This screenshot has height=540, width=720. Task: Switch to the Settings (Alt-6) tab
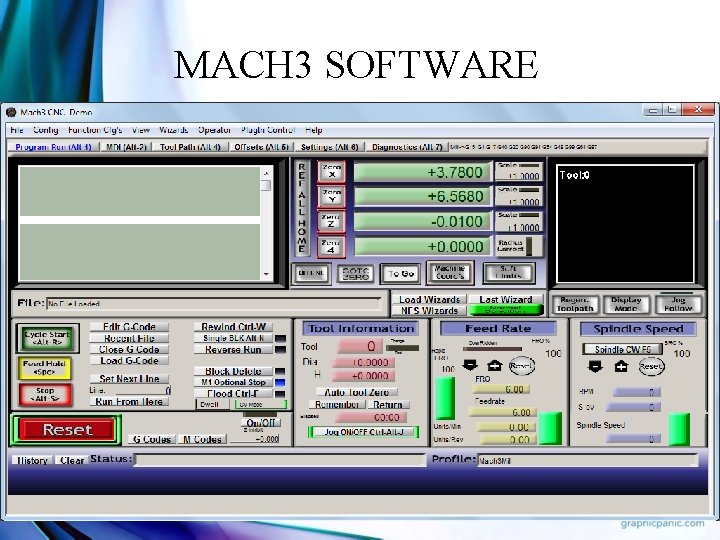click(x=329, y=147)
